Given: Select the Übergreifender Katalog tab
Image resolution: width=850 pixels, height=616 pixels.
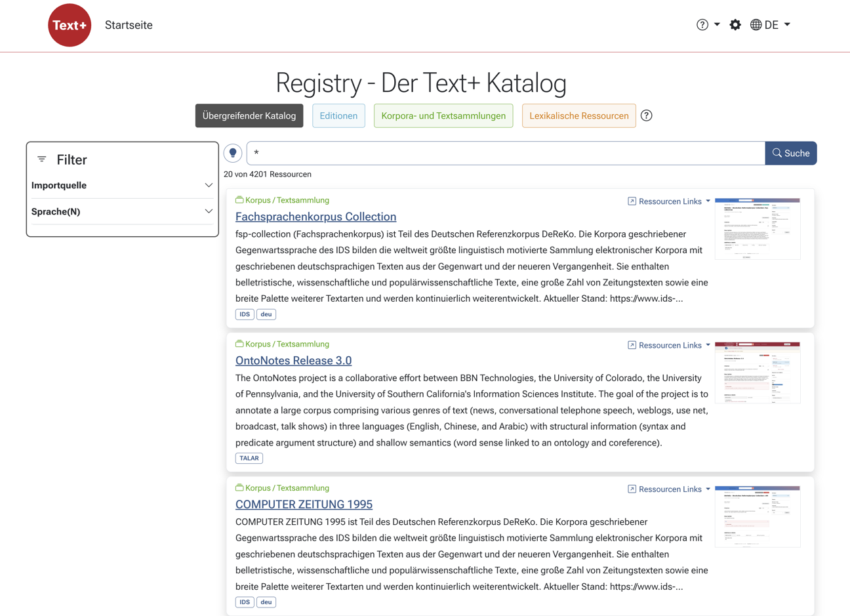Looking at the screenshot, I should pos(249,115).
